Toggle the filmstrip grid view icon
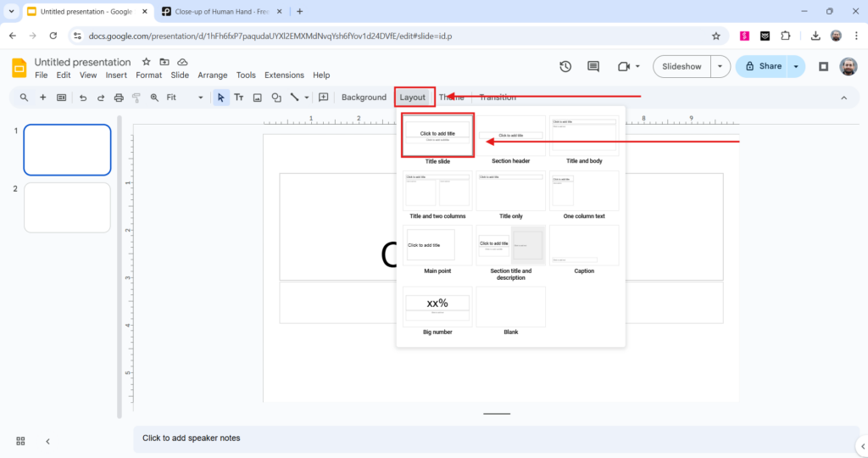This screenshot has height=458, width=868. coord(20,441)
